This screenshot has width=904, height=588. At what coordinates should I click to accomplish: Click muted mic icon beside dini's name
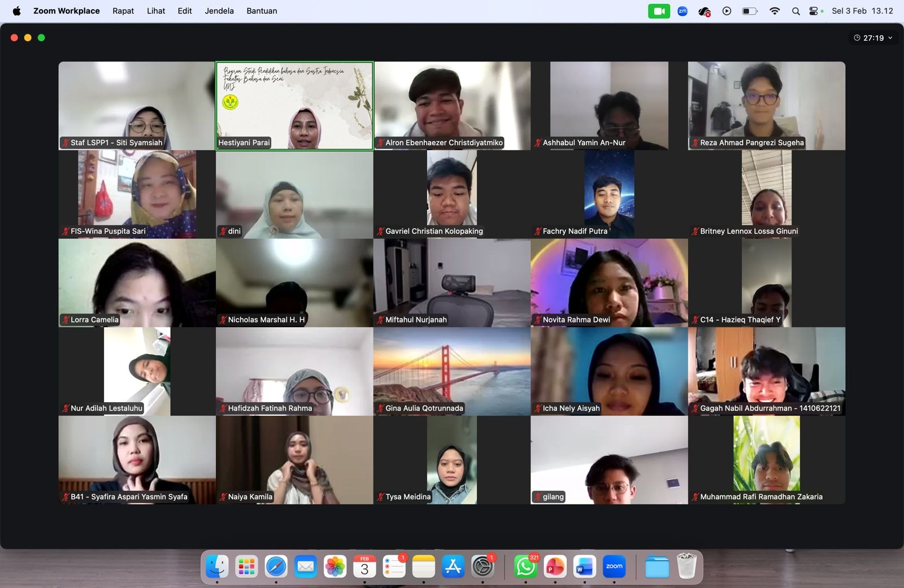pyautogui.click(x=223, y=231)
